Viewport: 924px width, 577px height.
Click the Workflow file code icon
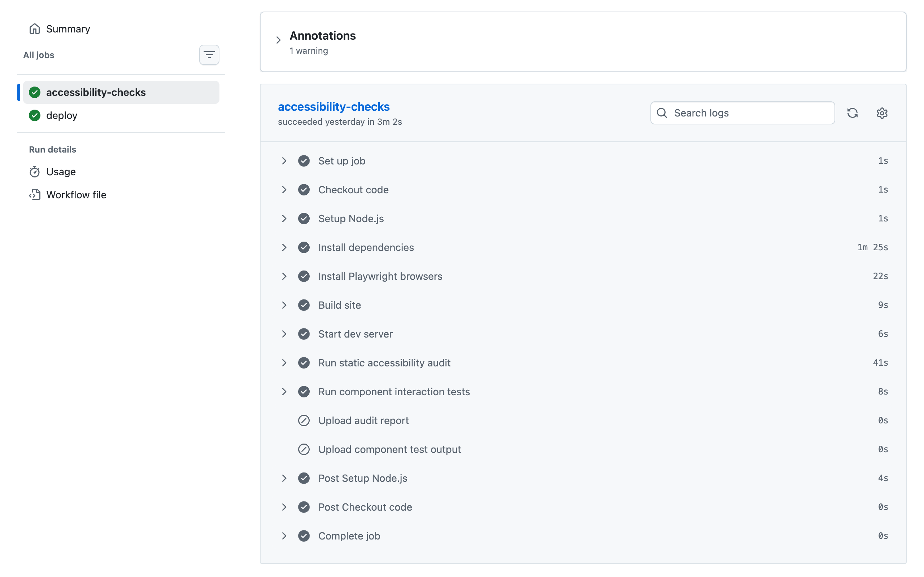tap(35, 195)
